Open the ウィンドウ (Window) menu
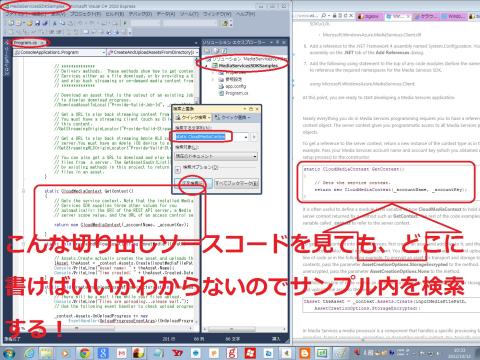The image size is (480, 360). [217, 14]
